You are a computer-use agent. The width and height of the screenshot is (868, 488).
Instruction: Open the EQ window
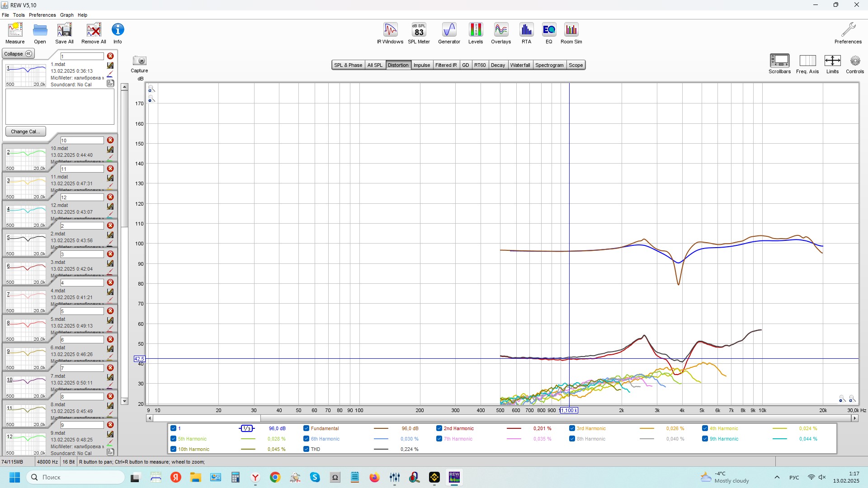click(549, 33)
